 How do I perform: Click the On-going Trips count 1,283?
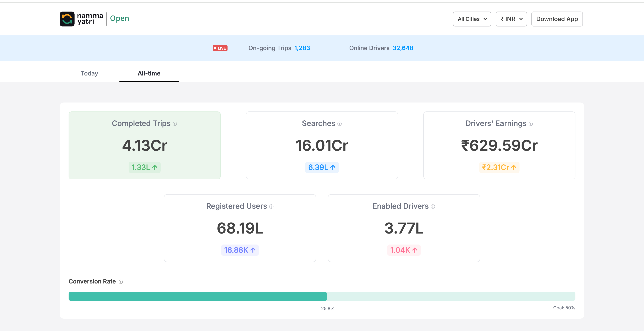302,48
